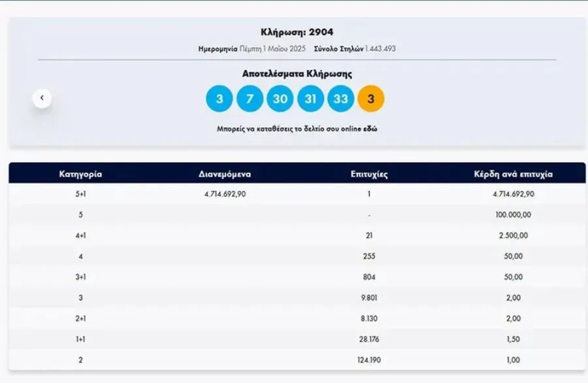Click 4.714.692,90 amount in Διανεμόμενα column

pyautogui.click(x=225, y=194)
